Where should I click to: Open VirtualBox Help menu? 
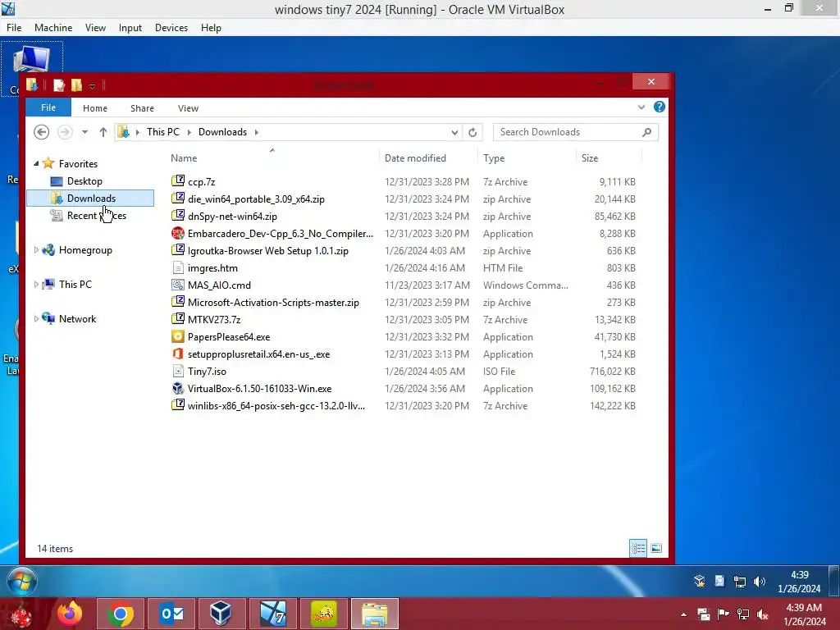tap(211, 28)
